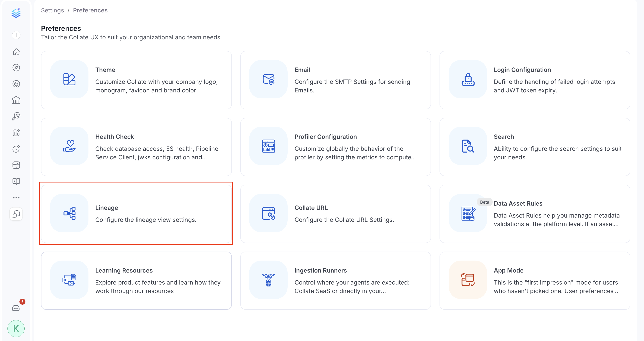The image size is (644, 341).
Task: Open the chat bubble assistant button
Action: 16,214
